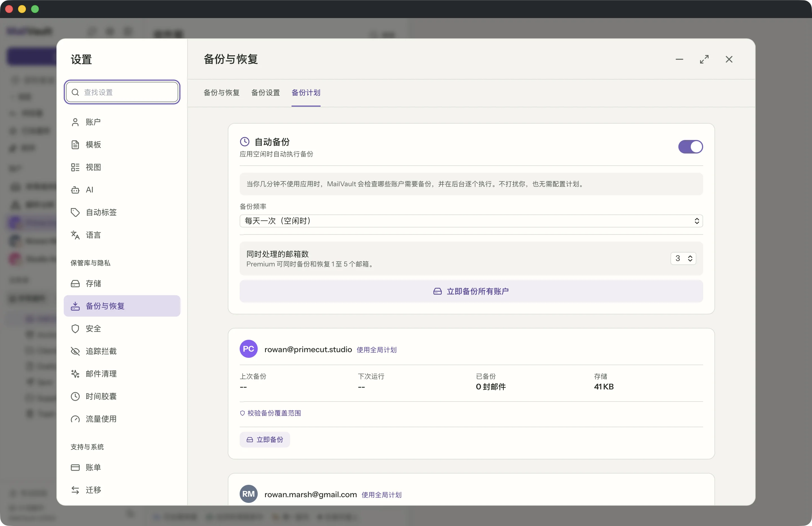Minimize the settings dialog

click(x=679, y=59)
